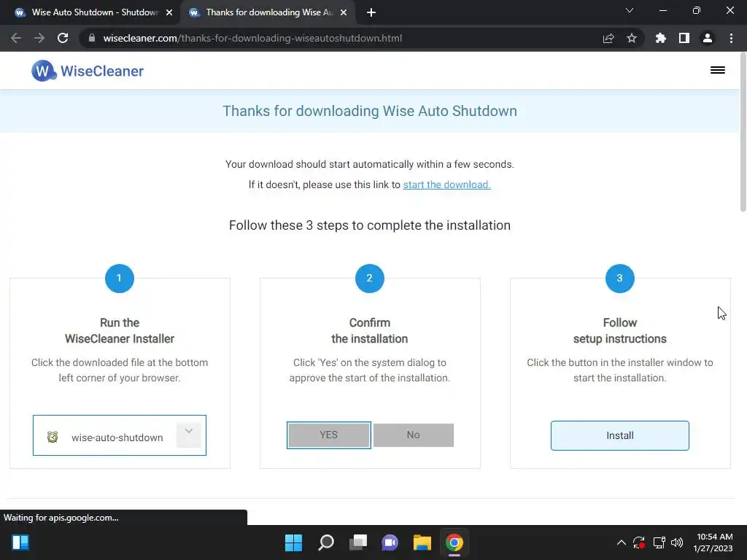Viewport: 747px width, 560px height.
Task: Open the Chrome three-dot menu
Action: point(731,38)
